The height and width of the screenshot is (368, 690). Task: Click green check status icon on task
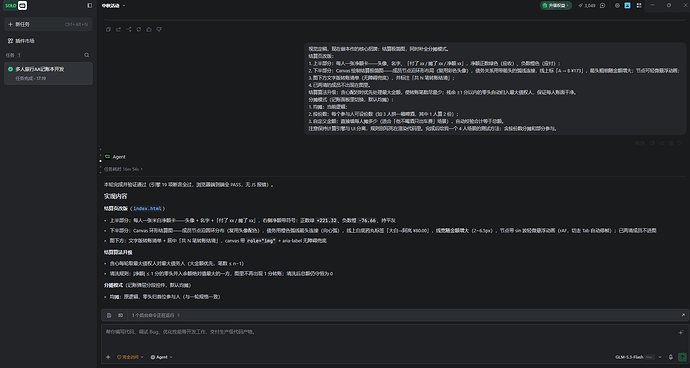coord(11,69)
